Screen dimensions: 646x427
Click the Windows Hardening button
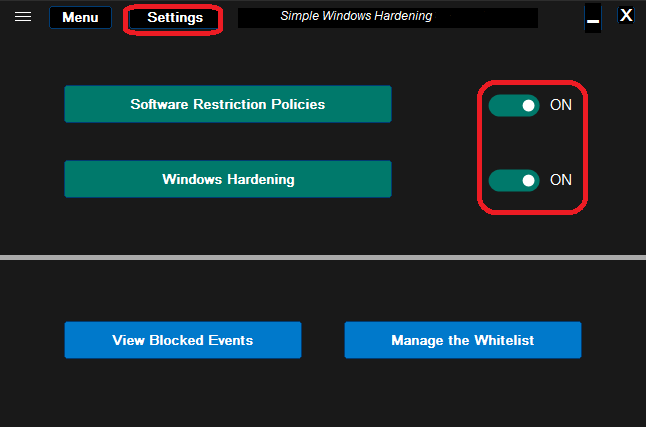click(228, 179)
